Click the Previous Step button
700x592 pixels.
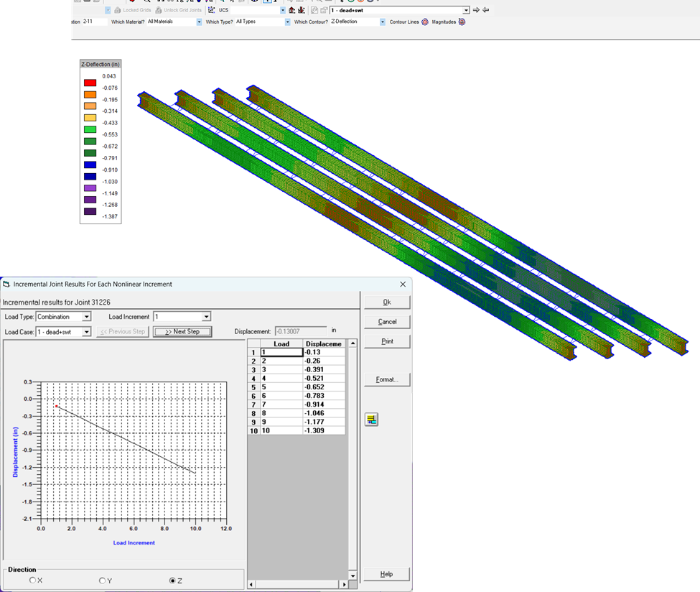[x=123, y=331]
